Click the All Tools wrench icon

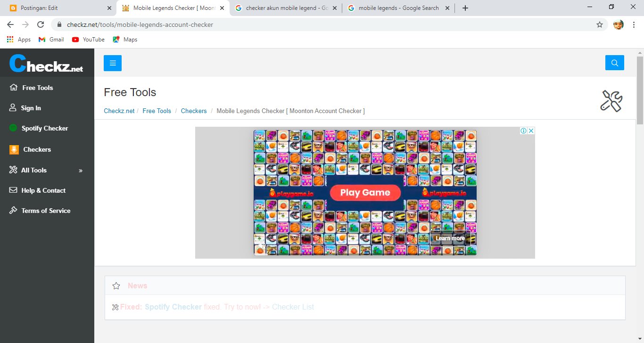click(x=13, y=170)
